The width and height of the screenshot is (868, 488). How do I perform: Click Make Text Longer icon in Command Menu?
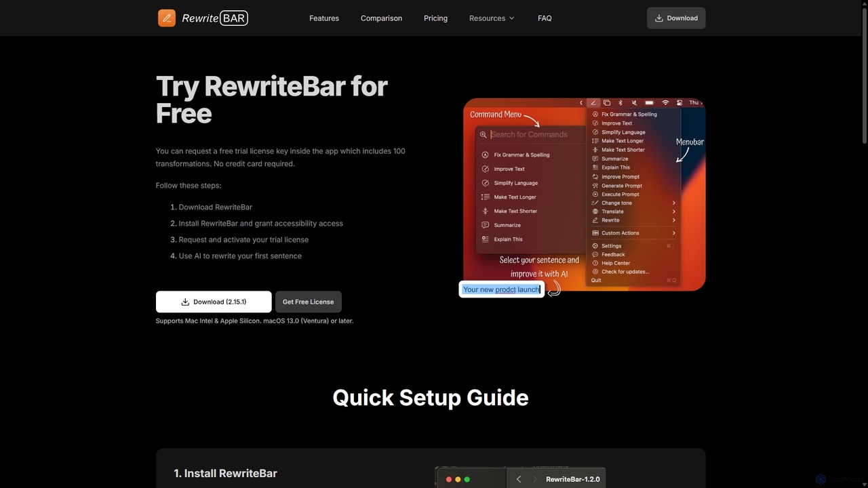[485, 197]
